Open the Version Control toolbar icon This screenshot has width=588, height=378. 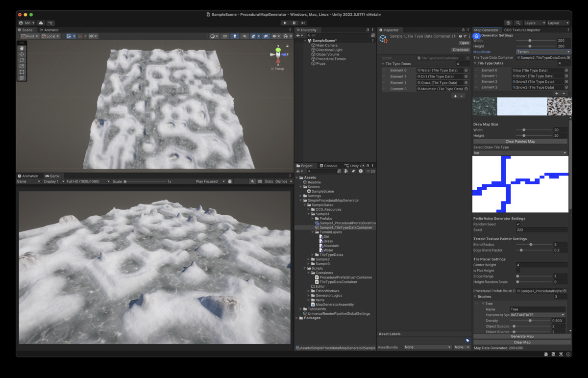click(50, 23)
